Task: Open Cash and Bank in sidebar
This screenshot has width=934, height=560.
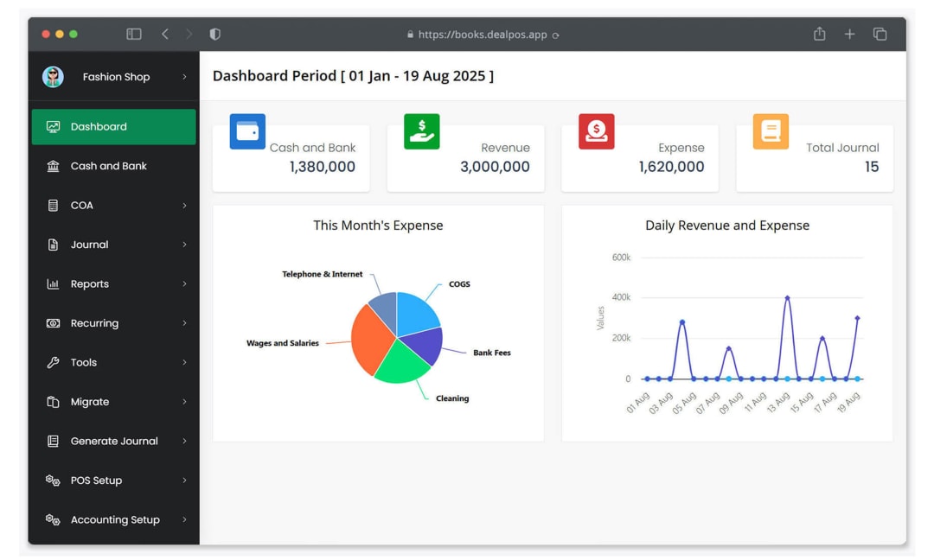Action: click(x=108, y=166)
